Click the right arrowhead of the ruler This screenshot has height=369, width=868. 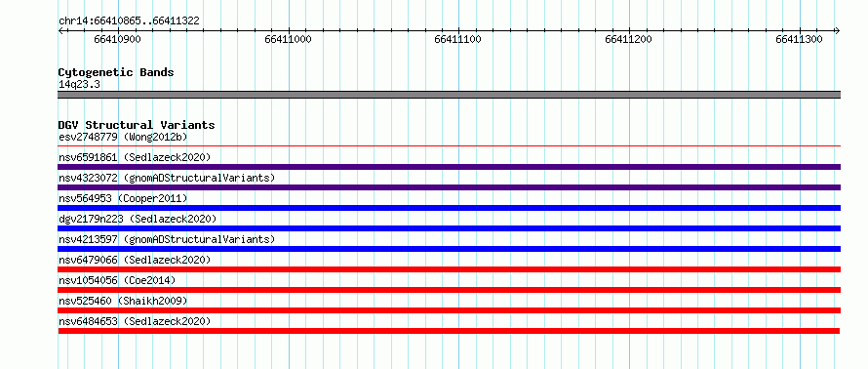[x=838, y=31]
